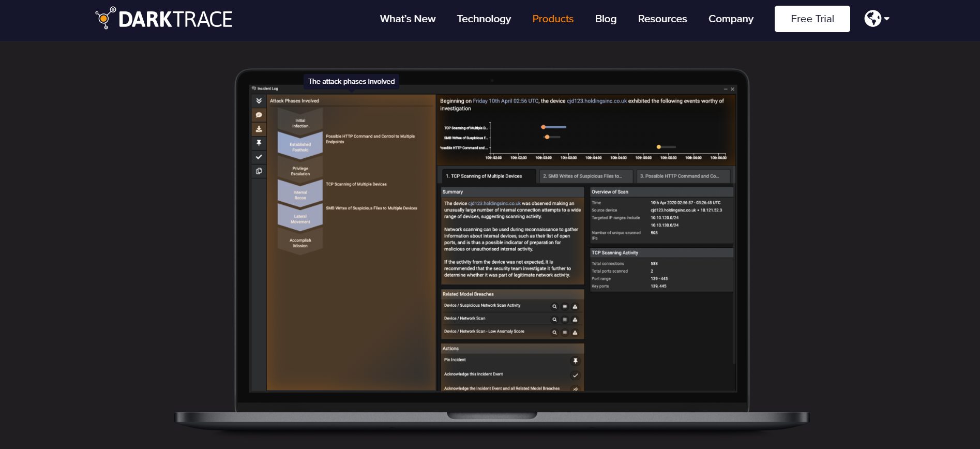Click the Darktrace logo
The width and height of the screenshot is (980, 449).
click(164, 19)
